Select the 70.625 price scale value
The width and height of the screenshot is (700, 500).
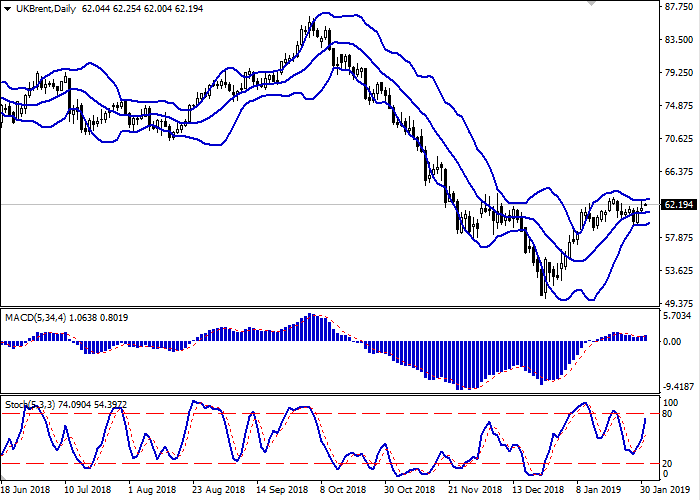(x=679, y=139)
